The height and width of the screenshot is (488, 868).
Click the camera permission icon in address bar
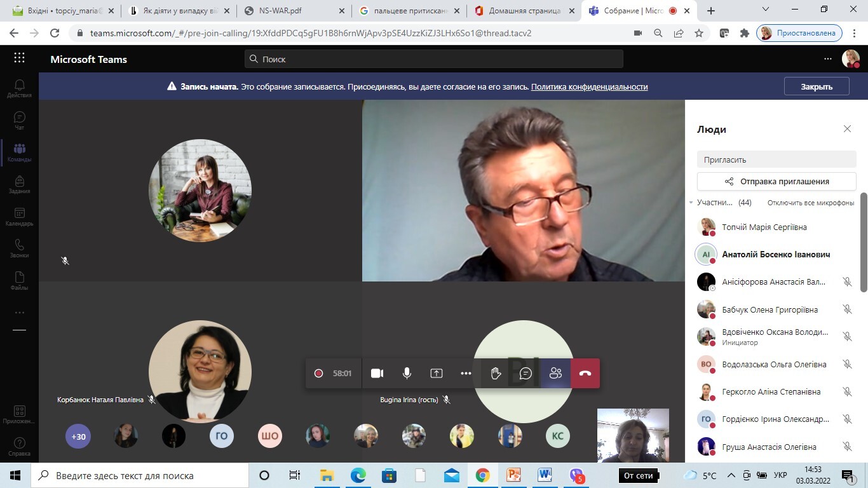click(x=638, y=33)
